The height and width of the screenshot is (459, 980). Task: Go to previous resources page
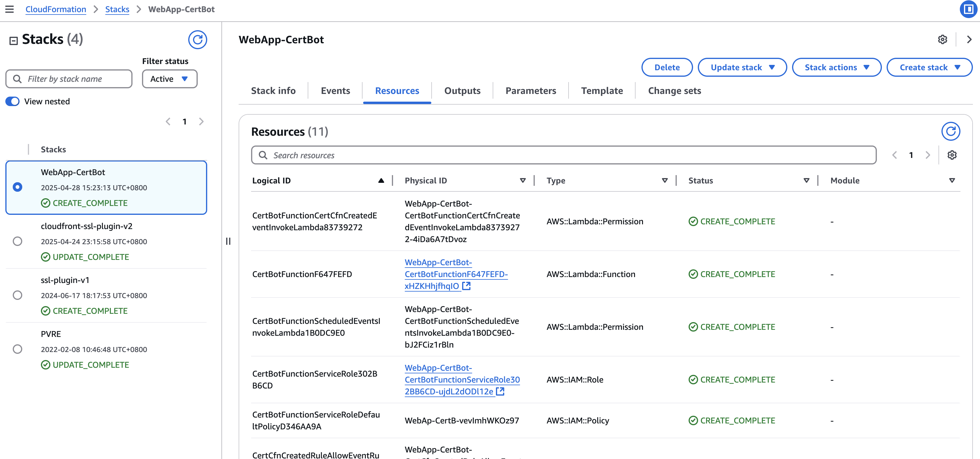click(894, 155)
